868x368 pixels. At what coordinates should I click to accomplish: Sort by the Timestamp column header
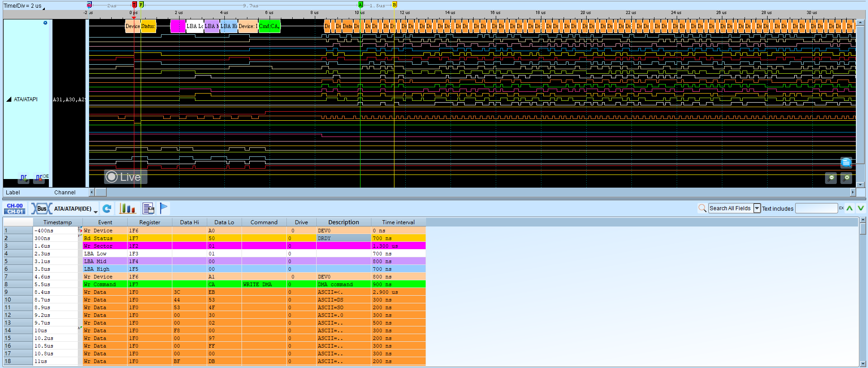(x=57, y=222)
